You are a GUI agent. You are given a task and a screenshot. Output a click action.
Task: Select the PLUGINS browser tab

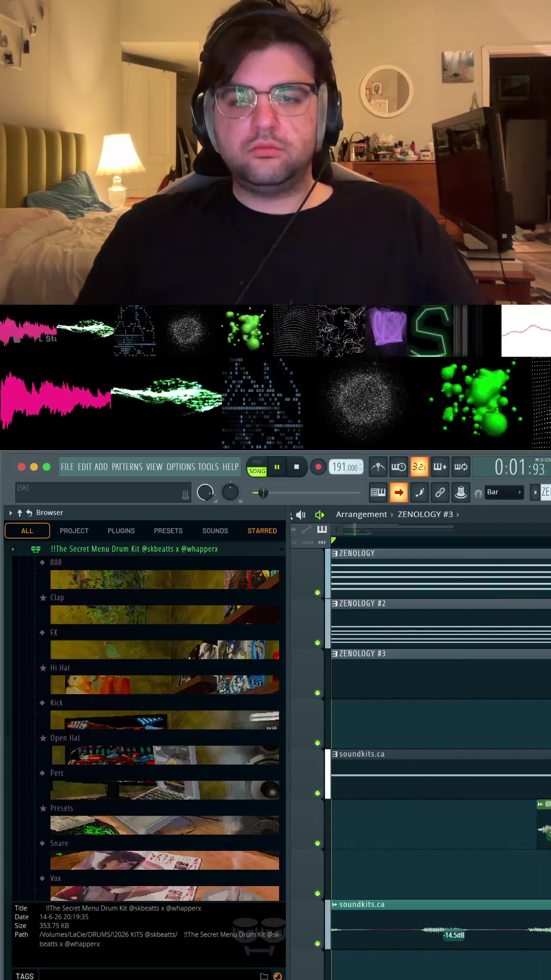pos(121,531)
